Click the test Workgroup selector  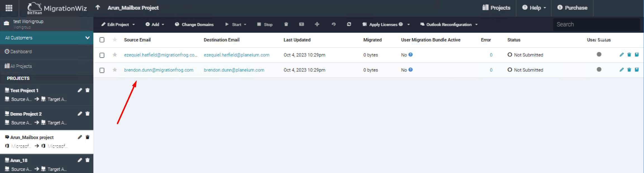(47, 24)
